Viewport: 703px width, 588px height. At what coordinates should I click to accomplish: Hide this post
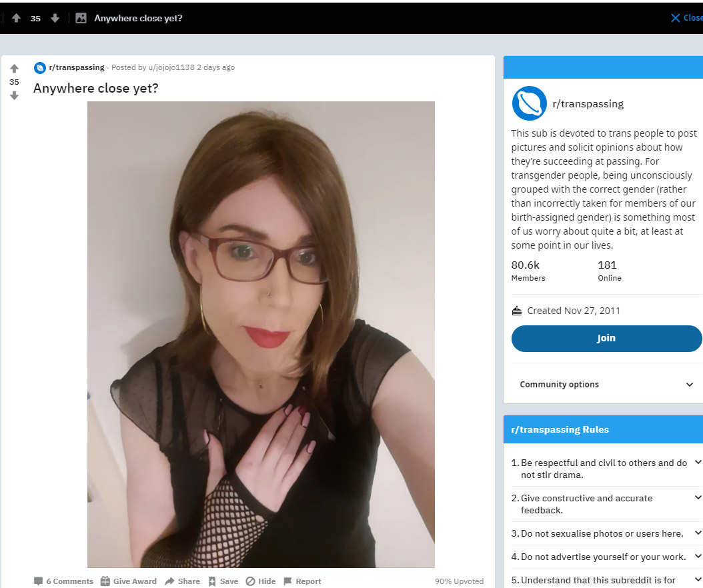point(261,581)
